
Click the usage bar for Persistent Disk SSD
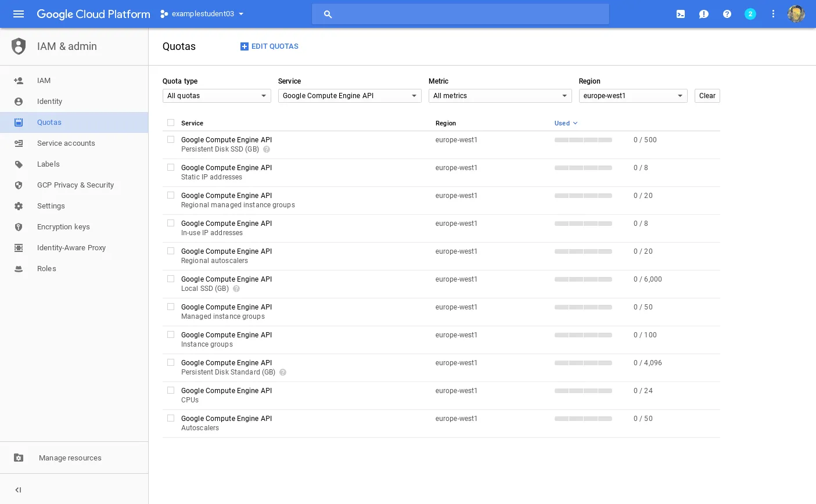click(583, 140)
